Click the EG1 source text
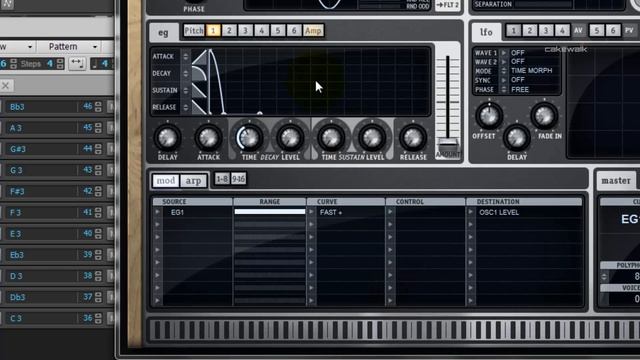 178,212
